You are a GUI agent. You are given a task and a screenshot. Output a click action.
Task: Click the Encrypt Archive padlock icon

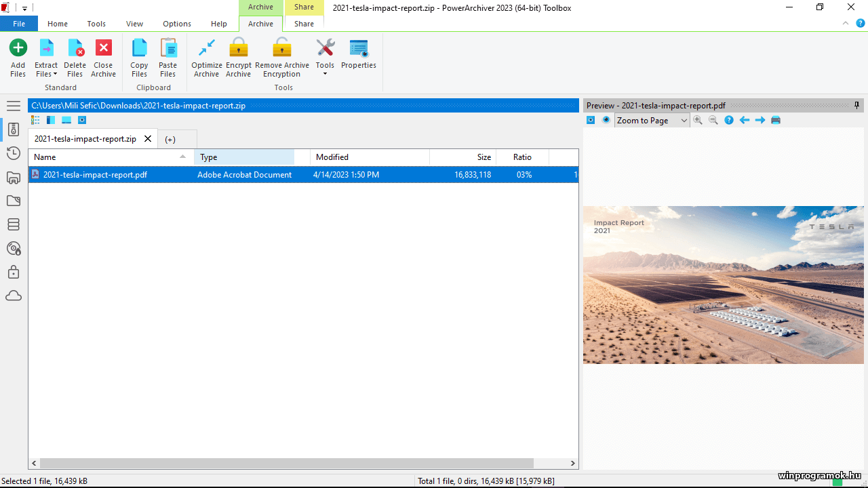point(239,48)
